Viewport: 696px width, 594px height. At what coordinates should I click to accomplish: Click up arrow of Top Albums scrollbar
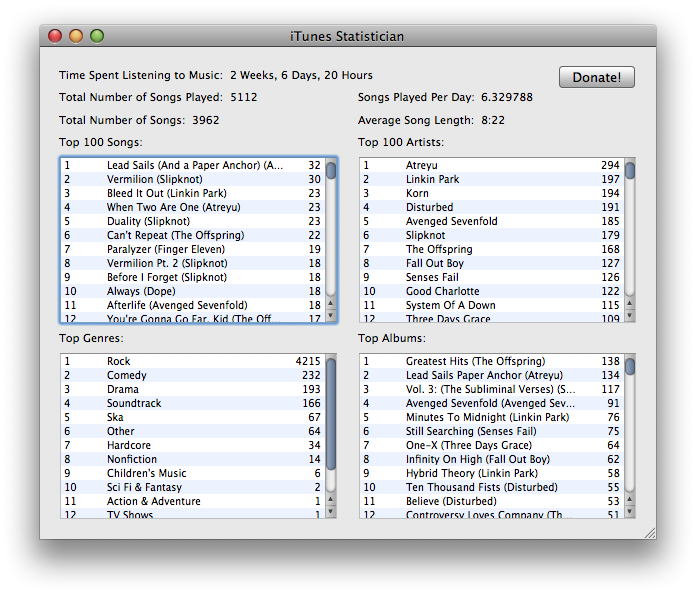[x=630, y=500]
